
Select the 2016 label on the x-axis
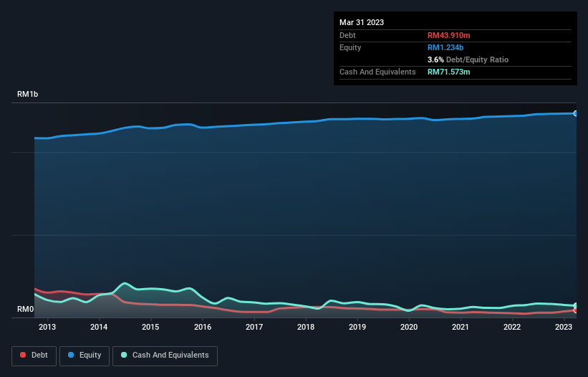pos(202,327)
